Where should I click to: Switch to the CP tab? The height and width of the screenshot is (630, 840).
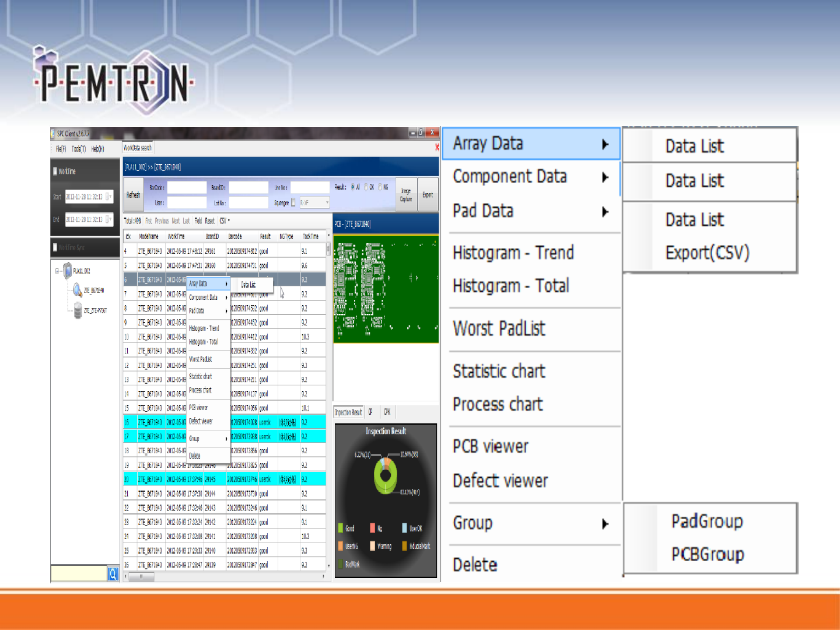click(x=370, y=412)
